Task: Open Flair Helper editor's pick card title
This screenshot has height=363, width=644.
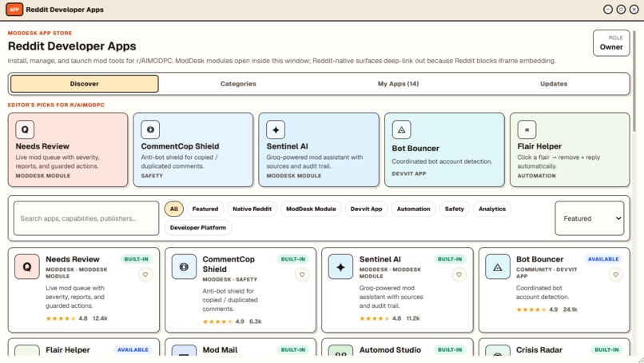Action: click(x=539, y=146)
